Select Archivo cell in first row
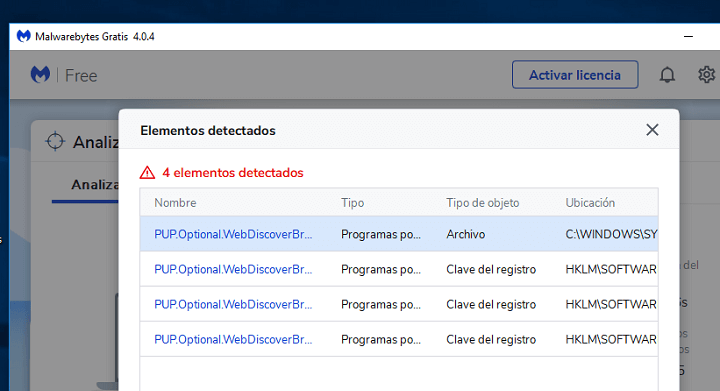 [x=466, y=234]
